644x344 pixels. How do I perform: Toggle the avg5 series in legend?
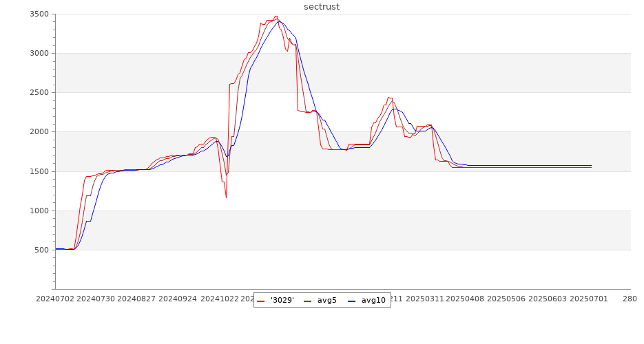point(326,300)
